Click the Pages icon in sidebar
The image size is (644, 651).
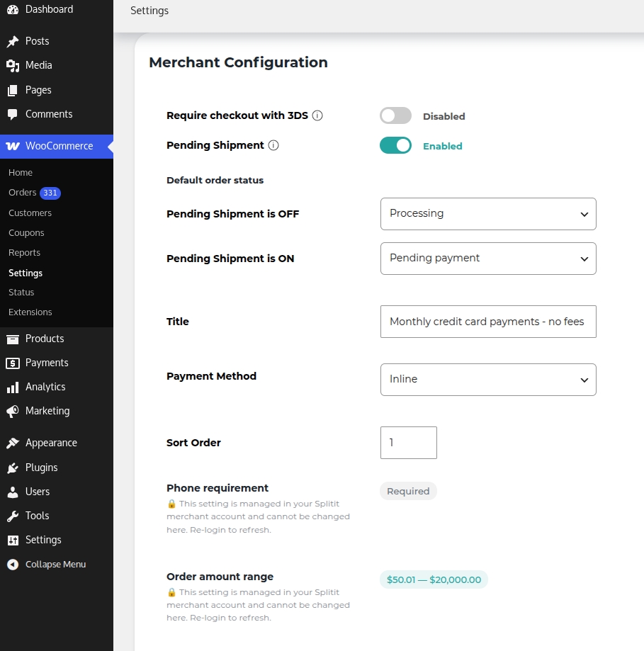point(13,90)
